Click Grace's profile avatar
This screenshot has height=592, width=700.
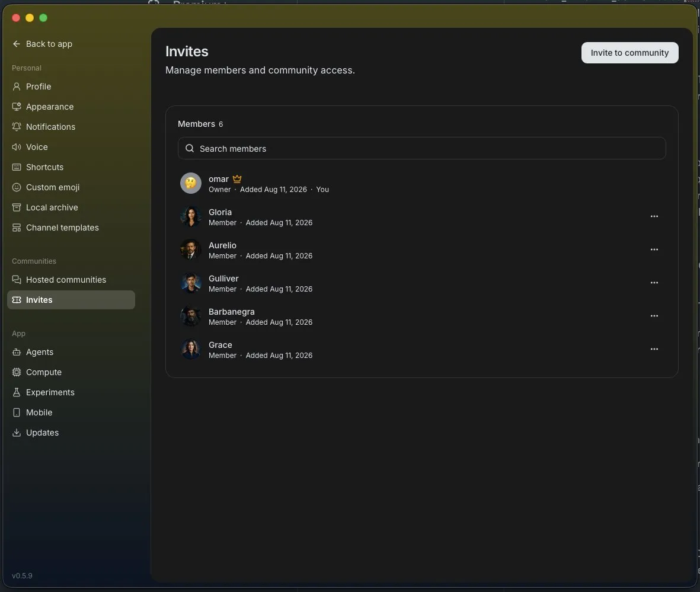[191, 349]
